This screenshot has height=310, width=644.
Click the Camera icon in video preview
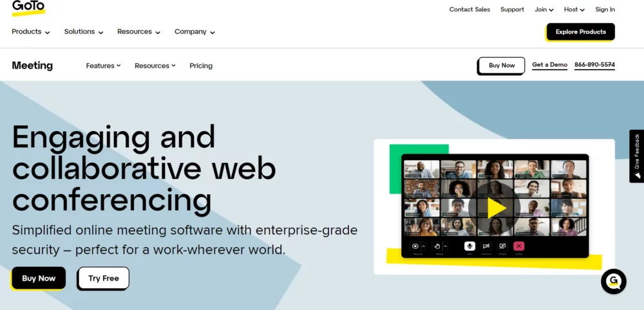pyautogui.click(x=486, y=246)
